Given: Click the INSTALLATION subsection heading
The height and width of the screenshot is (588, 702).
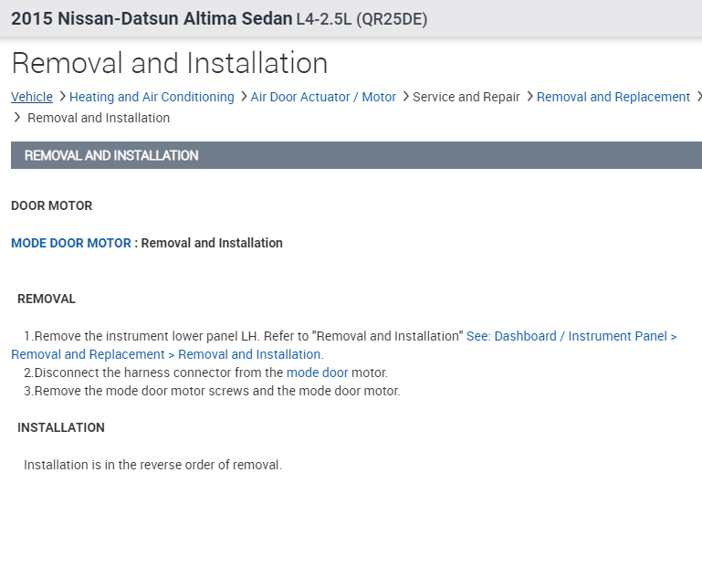Looking at the screenshot, I should pyautogui.click(x=61, y=427).
